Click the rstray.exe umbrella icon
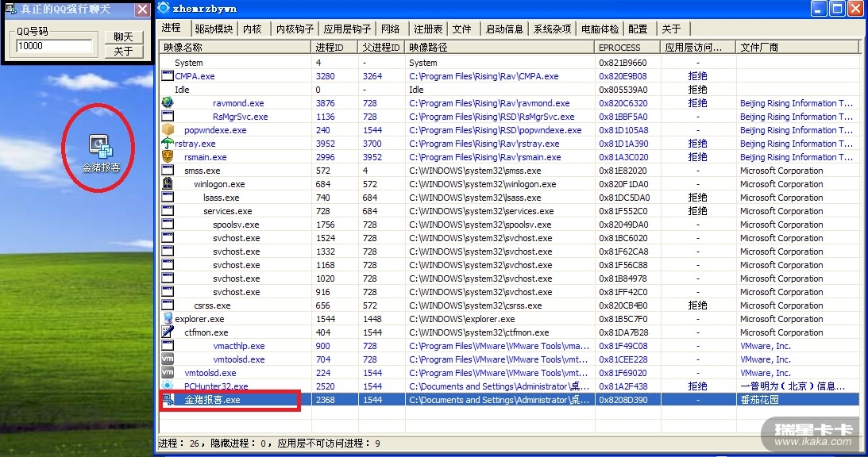The height and width of the screenshot is (457, 868). pyautogui.click(x=168, y=143)
